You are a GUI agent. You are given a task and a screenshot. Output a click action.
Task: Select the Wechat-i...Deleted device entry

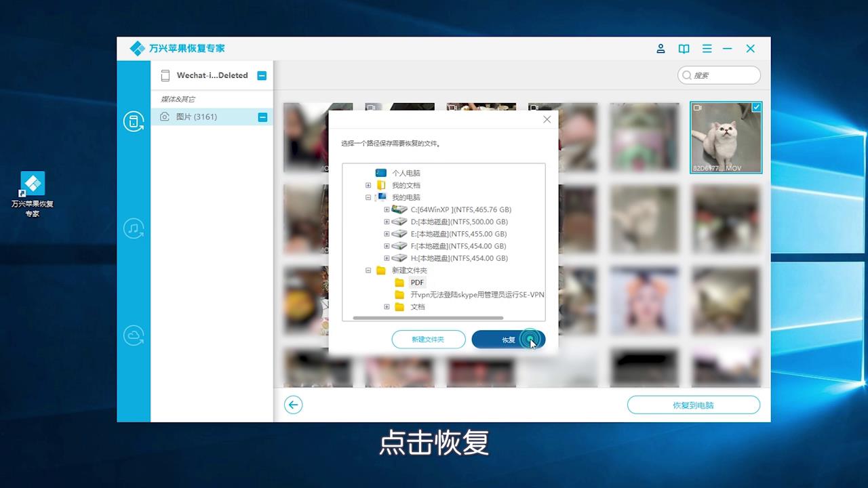(x=212, y=75)
